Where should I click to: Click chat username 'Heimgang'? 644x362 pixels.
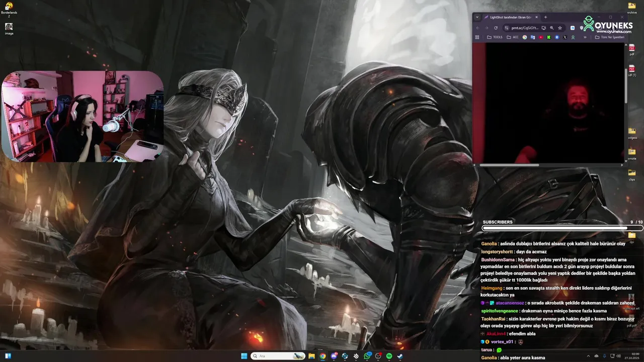(492, 288)
